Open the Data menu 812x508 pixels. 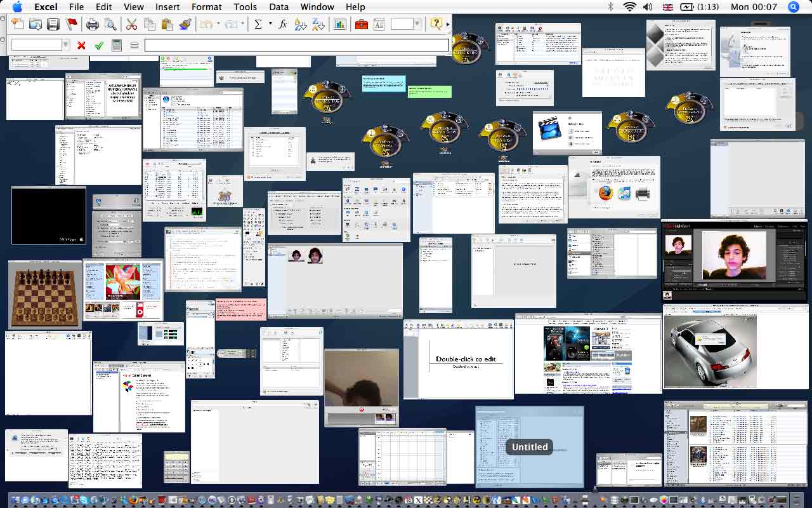278,7
